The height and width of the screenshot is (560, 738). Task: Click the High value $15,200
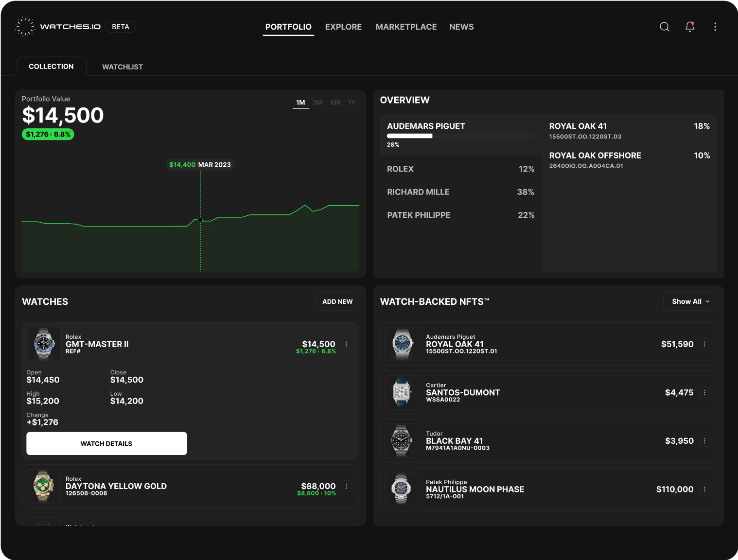43,401
